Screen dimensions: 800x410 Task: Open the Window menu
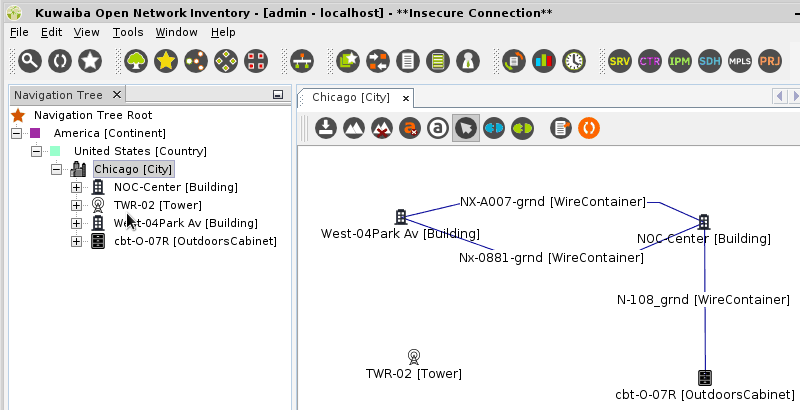coord(176,32)
